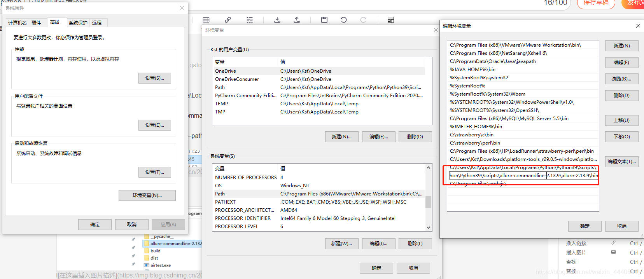644x279 pixels.
Task: Click 确定 in 编辑环境变量 dialog
Action: click(x=585, y=226)
